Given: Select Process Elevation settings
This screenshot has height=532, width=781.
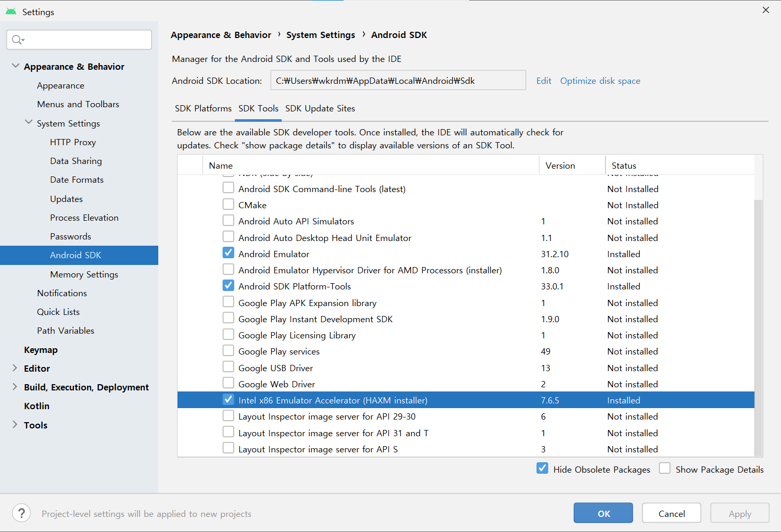Looking at the screenshot, I should tap(84, 218).
